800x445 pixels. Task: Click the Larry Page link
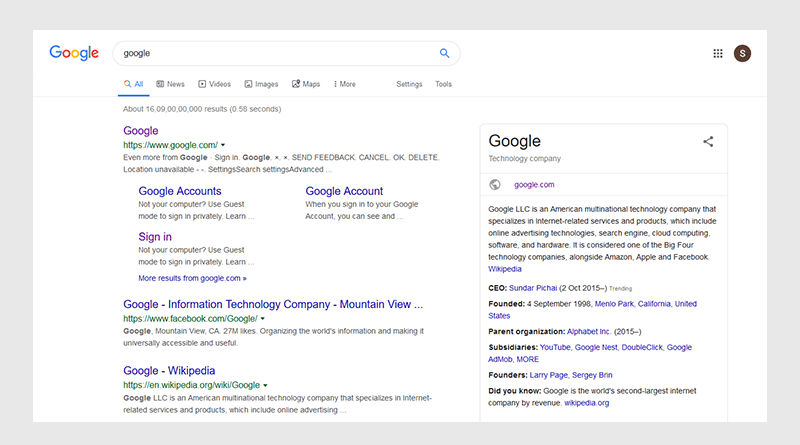click(x=548, y=375)
